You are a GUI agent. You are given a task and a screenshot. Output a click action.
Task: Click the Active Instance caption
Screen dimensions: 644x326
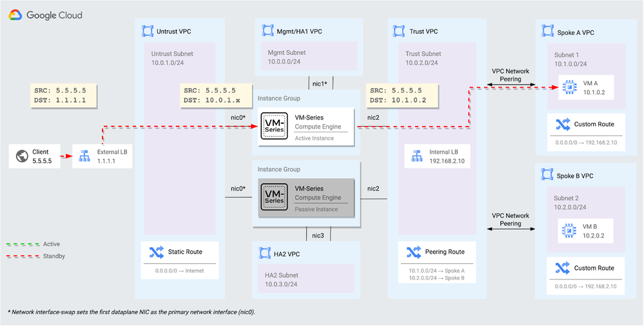pos(314,138)
